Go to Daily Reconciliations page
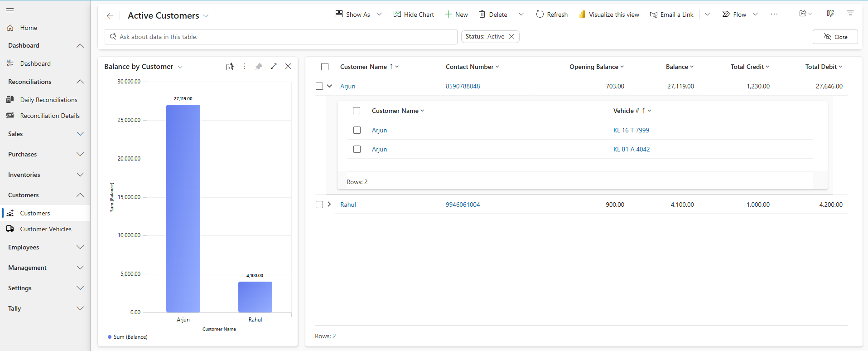The height and width of the screenshot is (351, 868). coord(48,100)
